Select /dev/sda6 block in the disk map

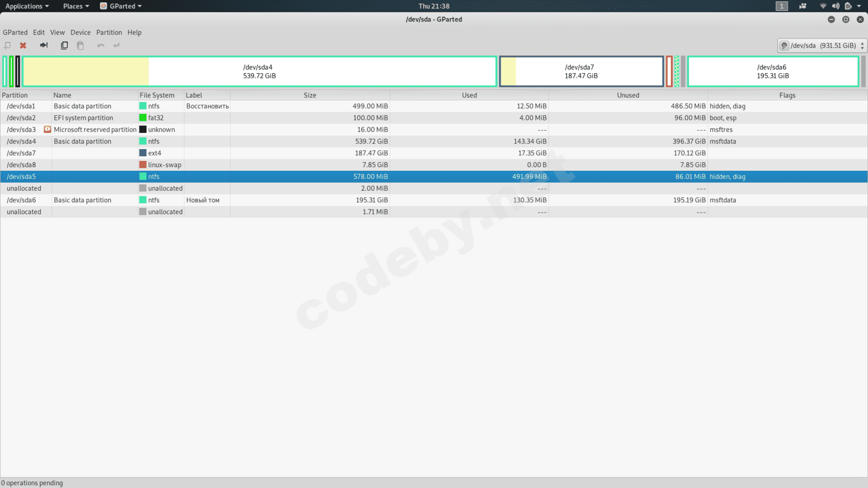pos(773,72)
